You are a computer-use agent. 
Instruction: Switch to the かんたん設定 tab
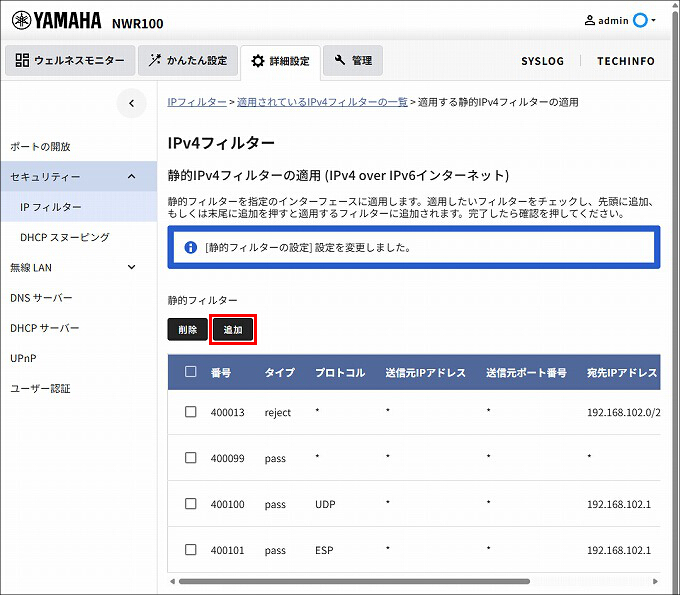click(188, 60)
